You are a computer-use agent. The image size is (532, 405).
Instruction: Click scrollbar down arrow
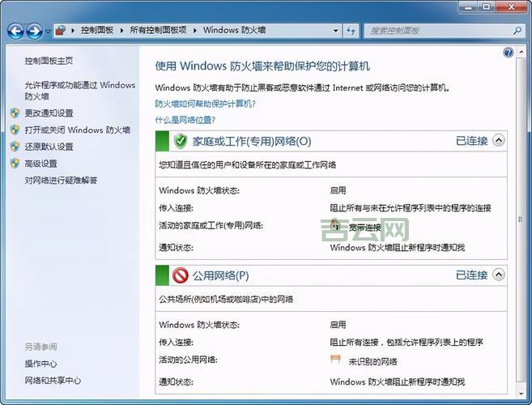[x=521, y=394]
